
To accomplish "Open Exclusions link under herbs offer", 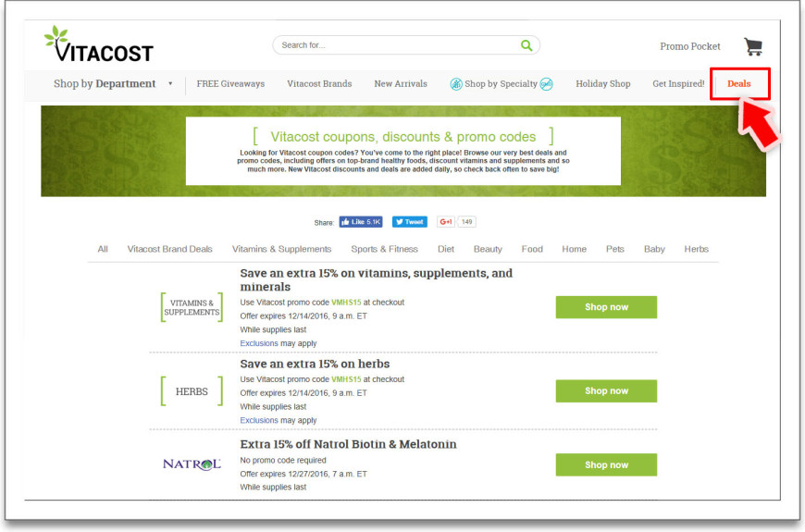I will (259, 420).
